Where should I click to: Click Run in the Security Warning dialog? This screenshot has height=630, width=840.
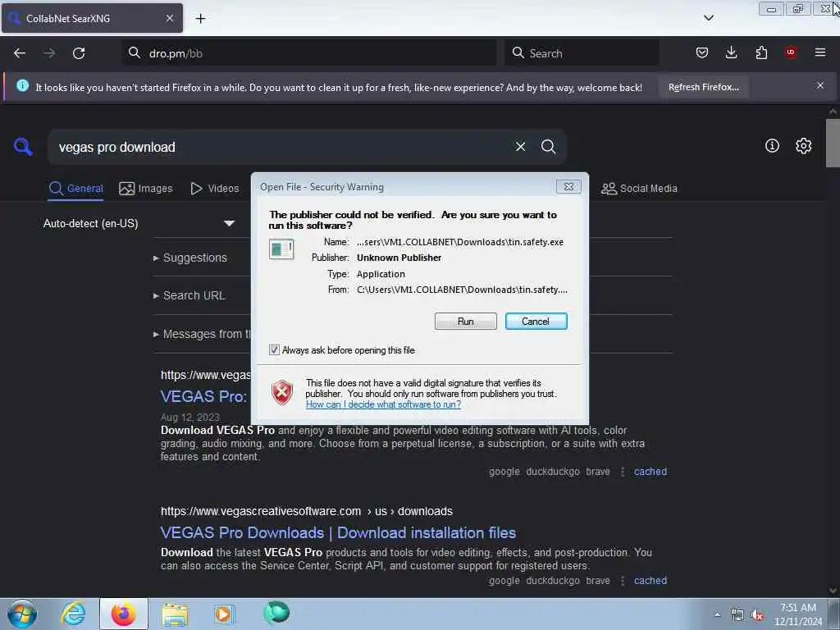[466, 322]
